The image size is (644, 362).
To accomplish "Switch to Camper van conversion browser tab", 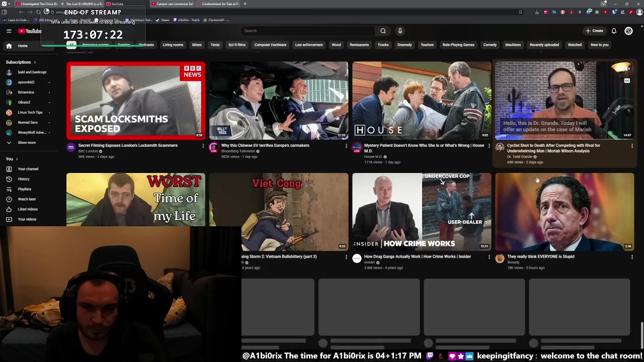I will pos(172,4).
